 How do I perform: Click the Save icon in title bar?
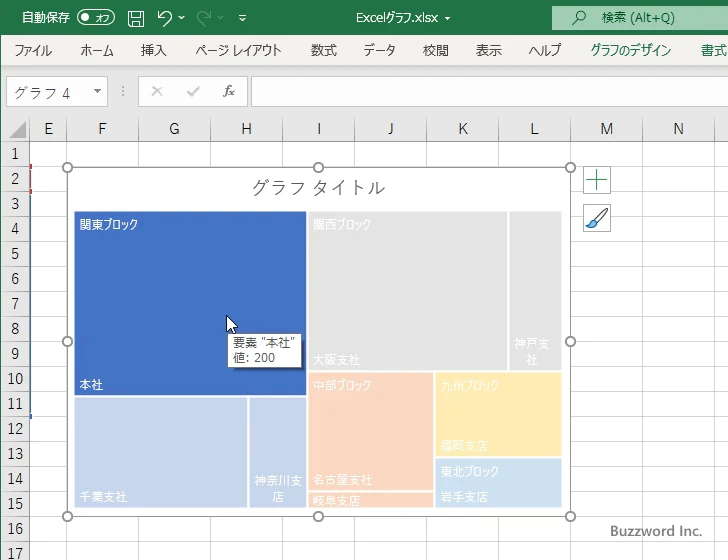pos(136,18)
